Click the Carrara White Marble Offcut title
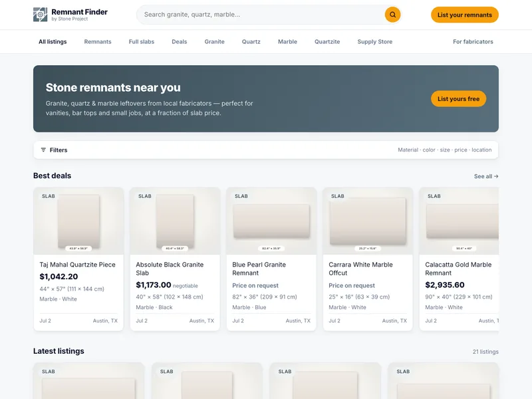This screenshot has width=532, height=399. click(x=360, y=269)
